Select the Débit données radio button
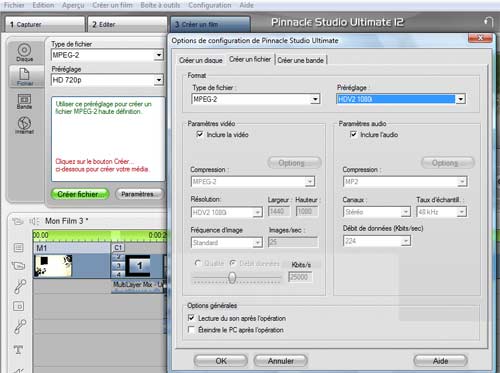 [x=233, y=263]
